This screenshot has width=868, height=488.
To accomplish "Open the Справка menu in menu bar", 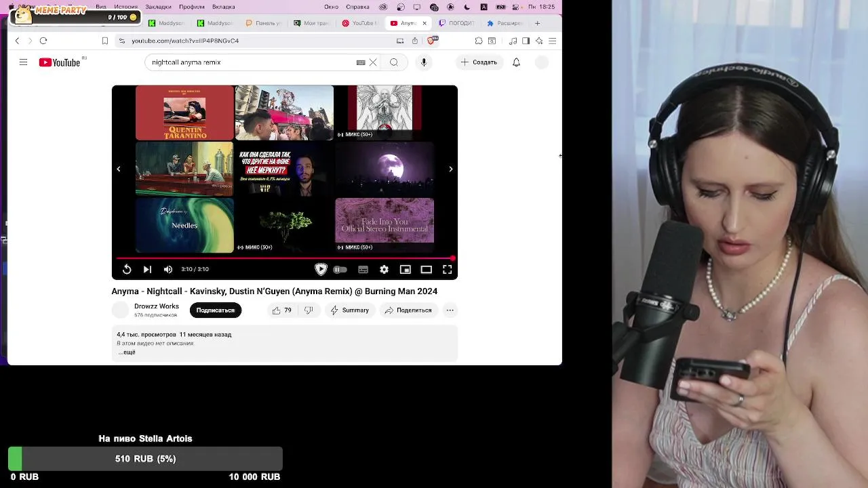I will pyautogui.click(x=357, y=7).
